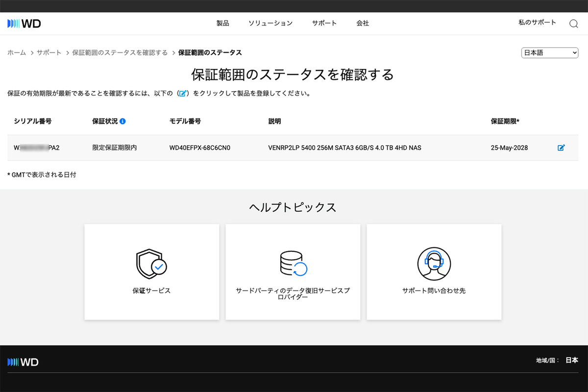Click the モデル番号 column header
This screenshot has width=588, height=392.
click(185, 121)
